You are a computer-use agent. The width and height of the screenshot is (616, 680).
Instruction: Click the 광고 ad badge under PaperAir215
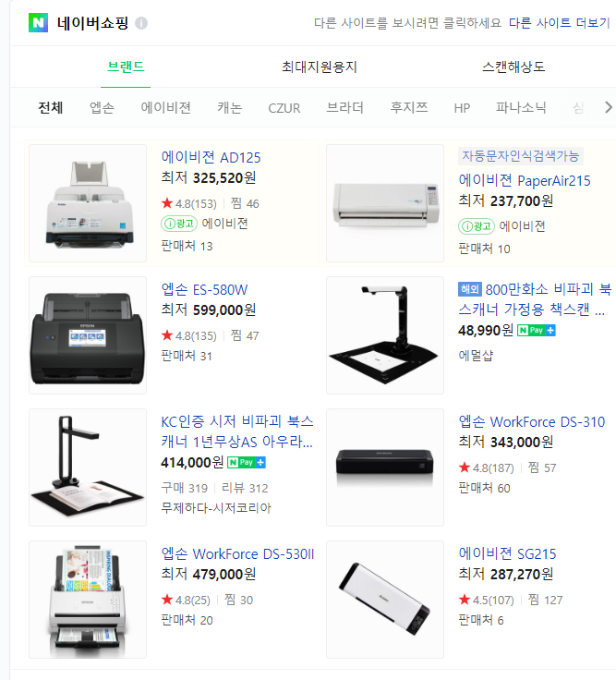pyautogui.click(x=477, y=226)
